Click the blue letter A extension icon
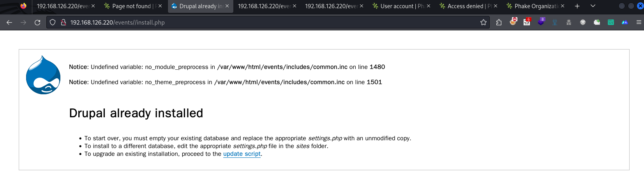Viewport: 644px width, 173px height. point(625,23)
